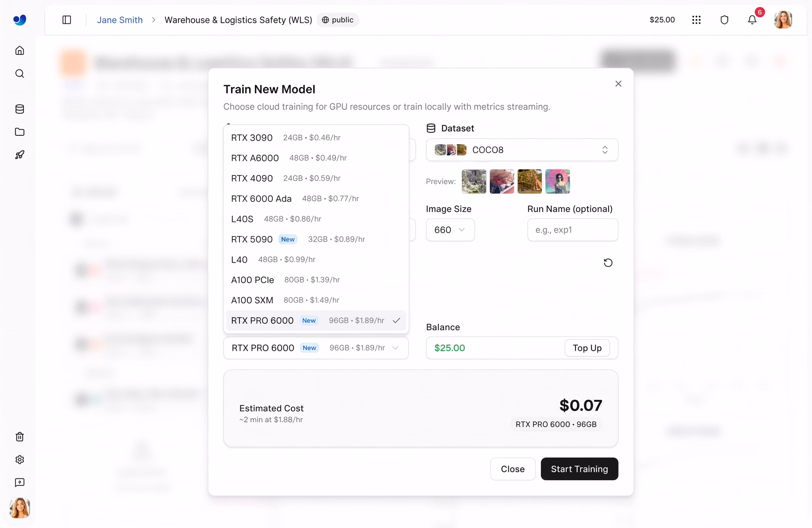
Task: Open the search icon in sidebar
Action: coord(19,74)
